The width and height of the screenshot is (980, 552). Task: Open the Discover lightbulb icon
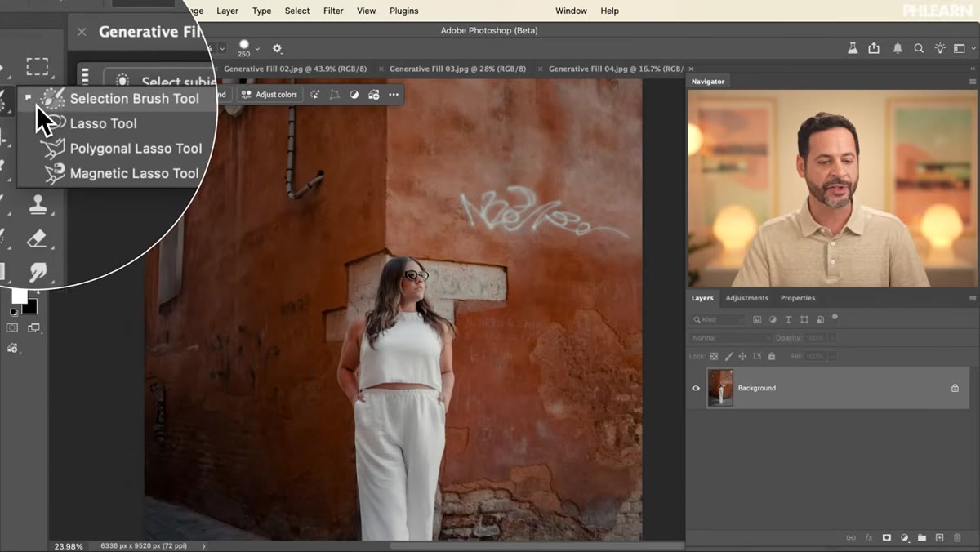click(x=940, y=48)
